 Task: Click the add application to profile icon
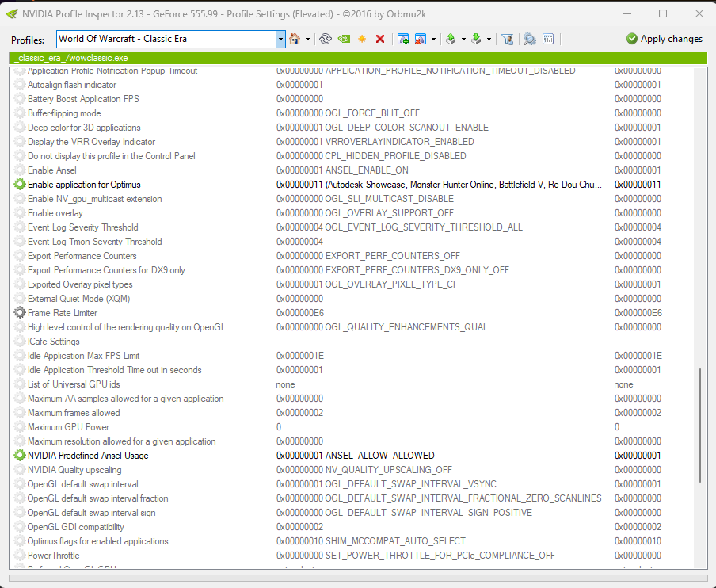tap(402, 39)
